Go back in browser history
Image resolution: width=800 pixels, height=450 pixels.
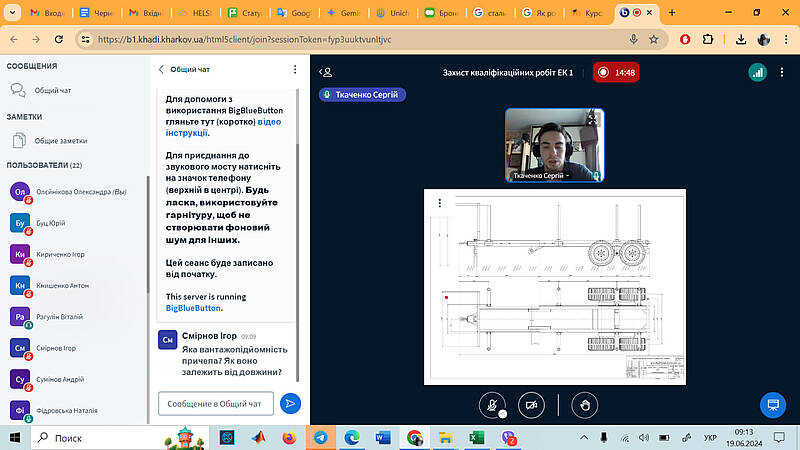coord(14,39)
